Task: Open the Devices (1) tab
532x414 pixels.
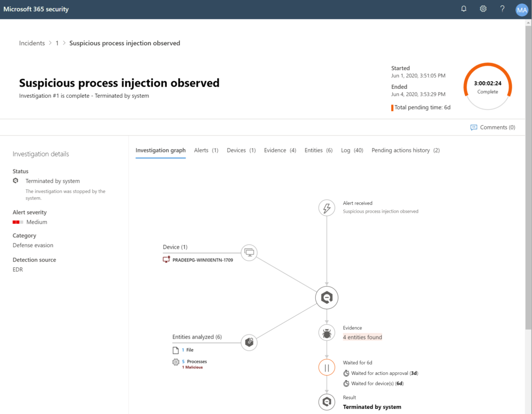Action: (241, 150)
